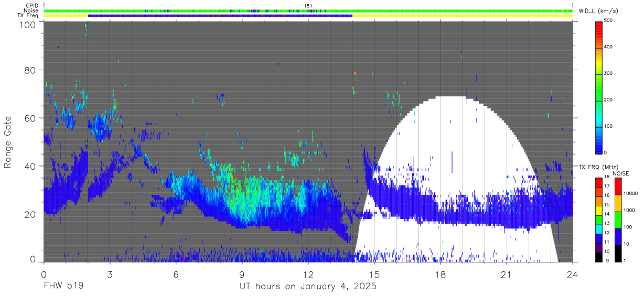Viewport: 644px width, 297px height.
Task: Click the 1 value on noise legend
Action: [624, 260]
